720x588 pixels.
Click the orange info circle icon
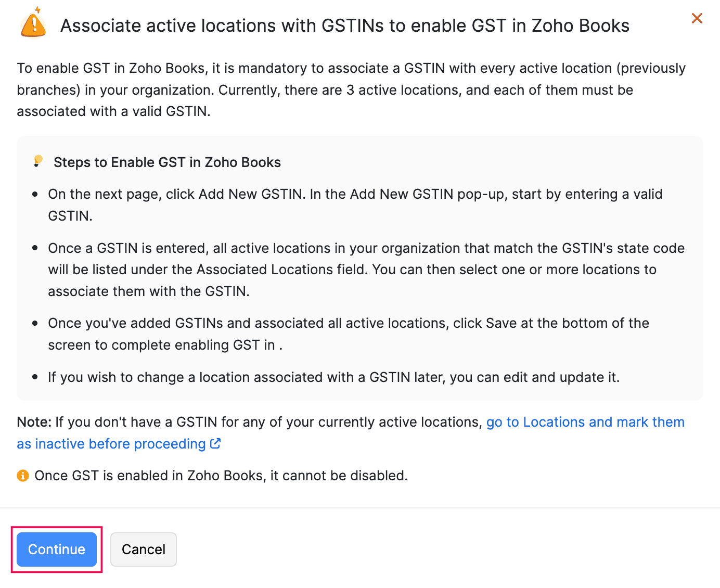click(x=23, y=476)
